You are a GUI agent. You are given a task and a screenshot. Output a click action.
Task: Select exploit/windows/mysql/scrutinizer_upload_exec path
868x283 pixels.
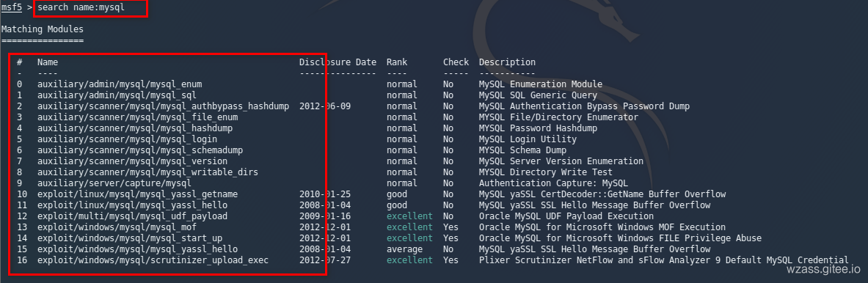tap(153, 260)
